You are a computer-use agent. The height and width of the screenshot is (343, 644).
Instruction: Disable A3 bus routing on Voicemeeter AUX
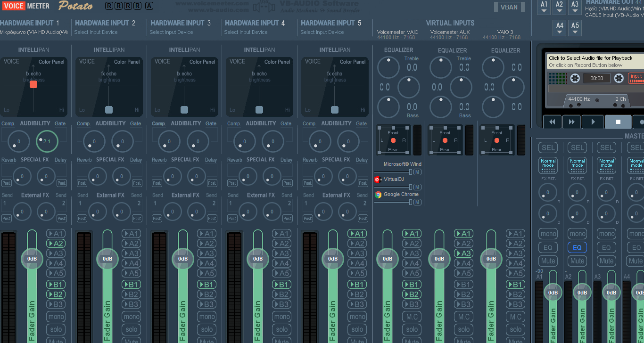[x=463, y=253]
